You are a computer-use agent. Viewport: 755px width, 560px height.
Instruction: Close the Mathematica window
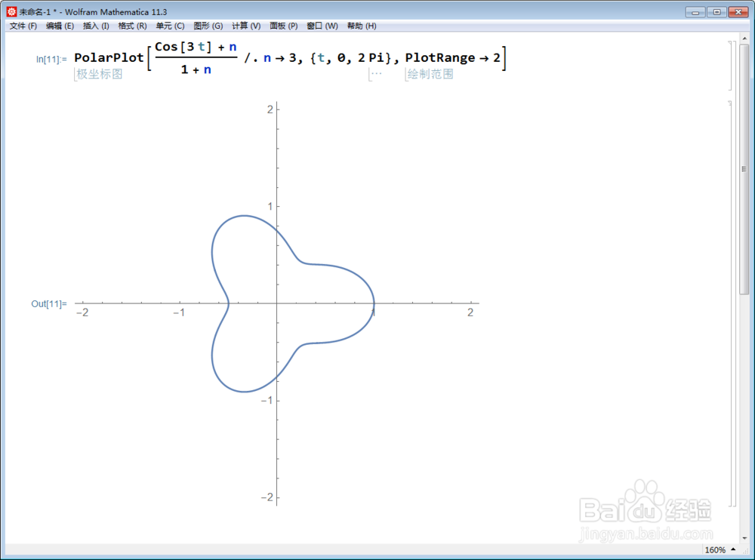(738, 12)
